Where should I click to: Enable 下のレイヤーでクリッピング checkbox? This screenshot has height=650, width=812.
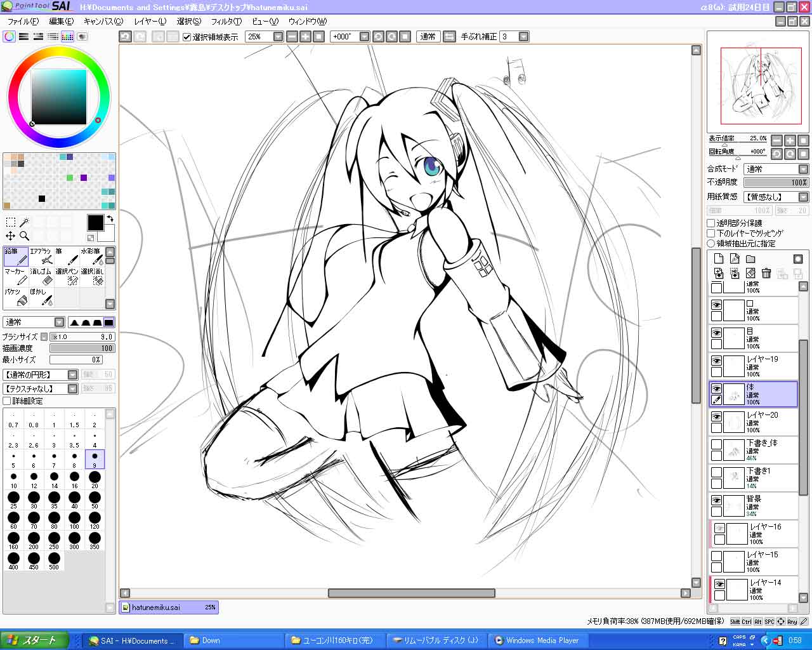click(711, 234)
